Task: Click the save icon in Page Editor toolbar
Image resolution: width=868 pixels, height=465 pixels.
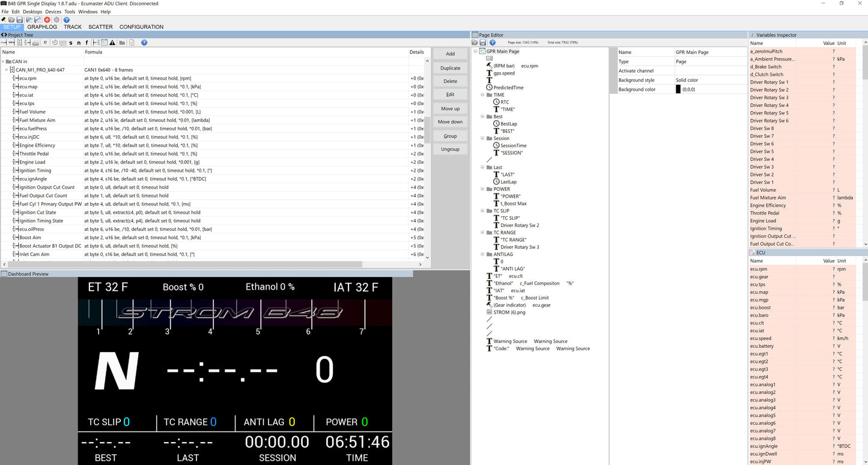Action: pyautogui.click(x=483, y=43)
